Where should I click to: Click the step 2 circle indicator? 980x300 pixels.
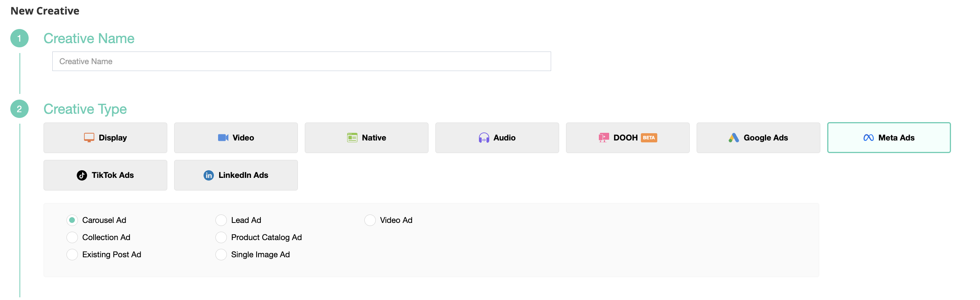pos(19,109)
